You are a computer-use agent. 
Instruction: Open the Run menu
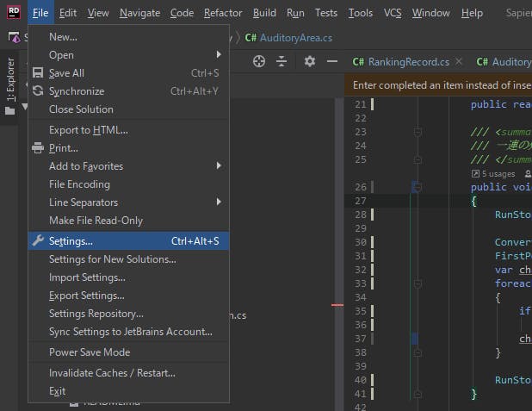[295, 13]
